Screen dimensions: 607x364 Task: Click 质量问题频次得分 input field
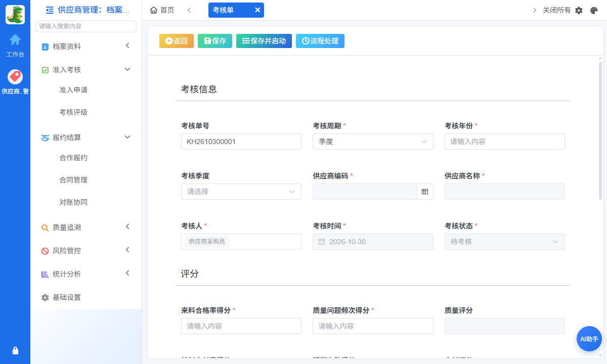373,326
